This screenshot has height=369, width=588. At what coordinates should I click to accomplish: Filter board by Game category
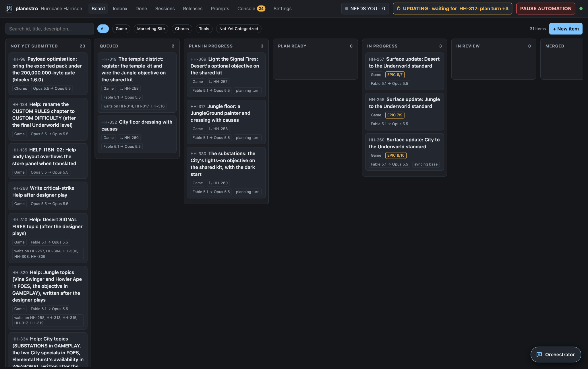[x=121, y=29]
